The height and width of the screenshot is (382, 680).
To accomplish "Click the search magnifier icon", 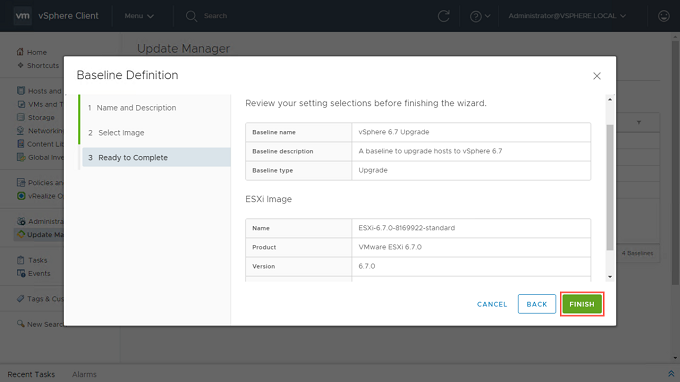I will [x=191, y=16].
